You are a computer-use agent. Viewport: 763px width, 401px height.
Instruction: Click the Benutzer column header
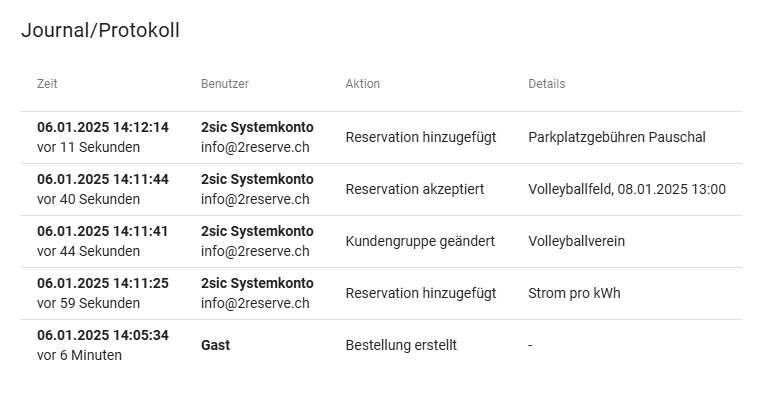pyautogui.click(x=224, y=84)
